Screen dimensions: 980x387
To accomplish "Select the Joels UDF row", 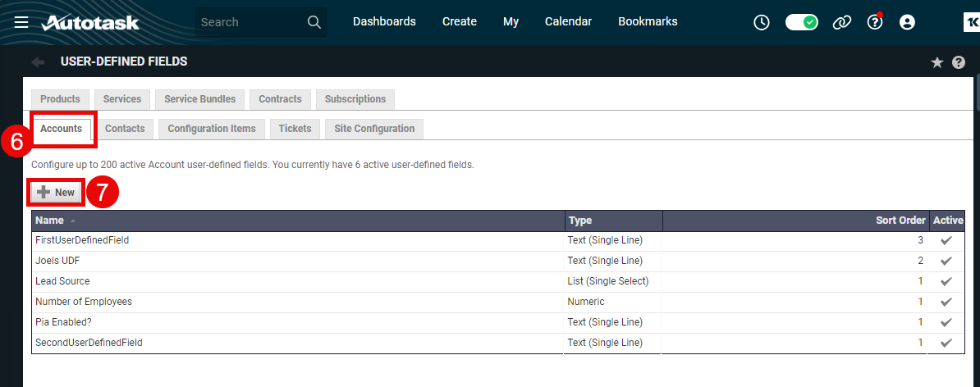I will click(x=498, y=261).
